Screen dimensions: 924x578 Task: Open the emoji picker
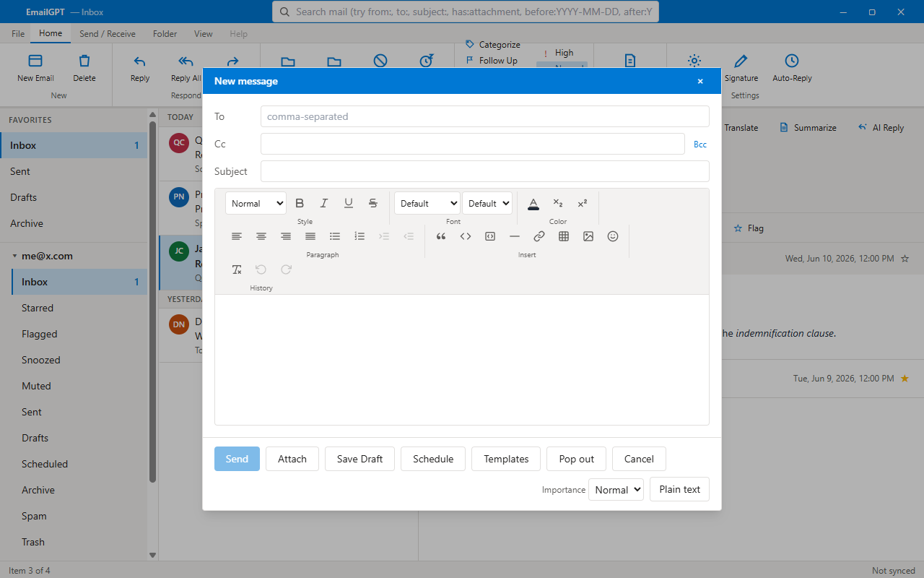click(x=613, y=236)
